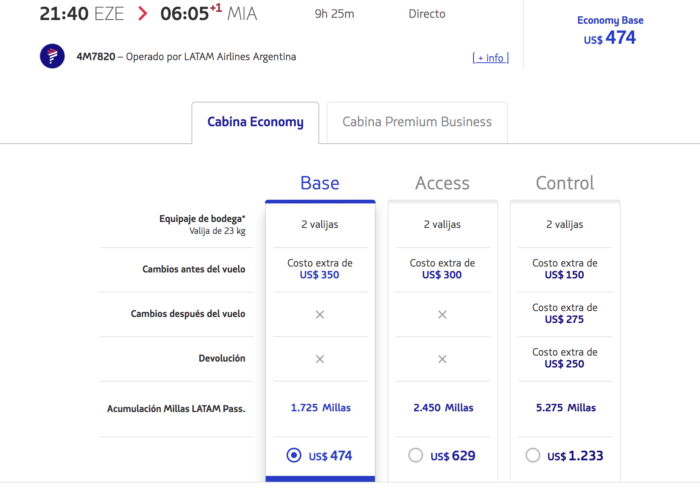Click 2 valijas in the Base column

[x=320, y=224]
